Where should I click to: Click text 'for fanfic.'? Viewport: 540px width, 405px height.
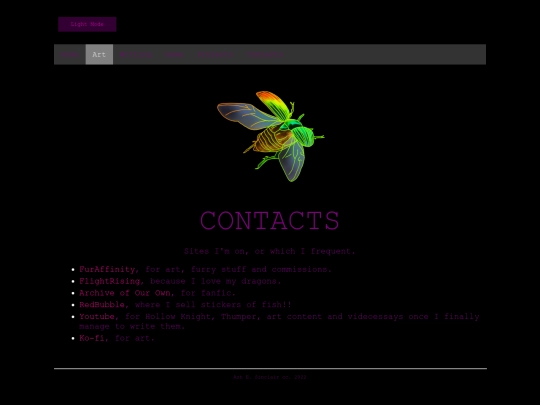208,293
